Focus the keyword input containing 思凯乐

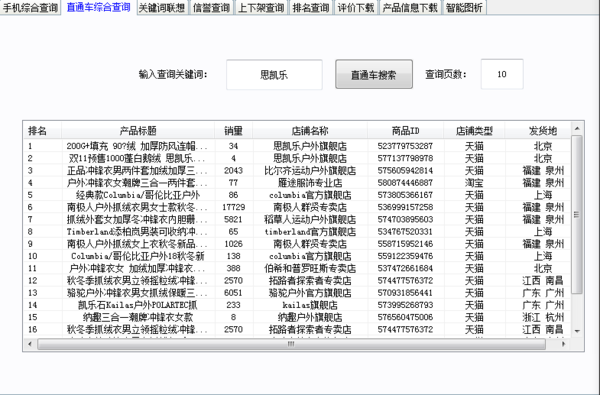click(274, 74)
